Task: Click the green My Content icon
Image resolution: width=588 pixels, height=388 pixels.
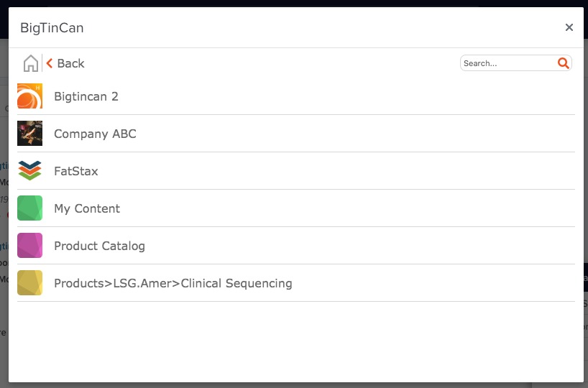Action: [30, 208]
